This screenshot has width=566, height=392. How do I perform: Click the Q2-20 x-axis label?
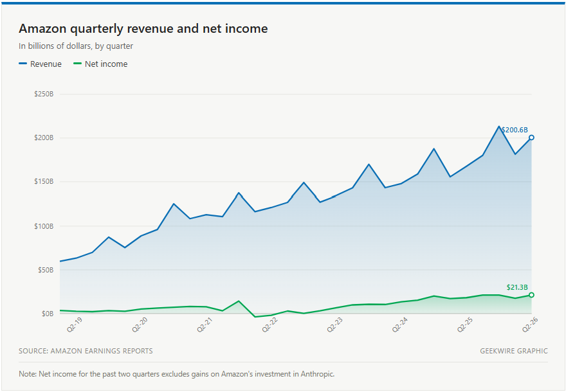pyautogui.click(x=140, y=325)
